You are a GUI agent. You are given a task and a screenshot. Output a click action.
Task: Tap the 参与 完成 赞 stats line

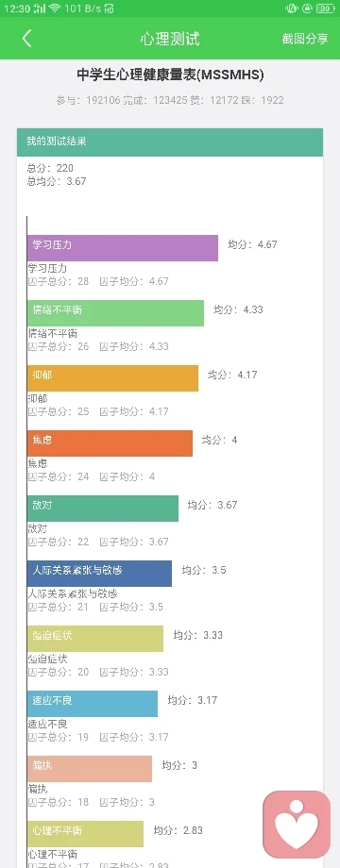(x=170, y=100)
